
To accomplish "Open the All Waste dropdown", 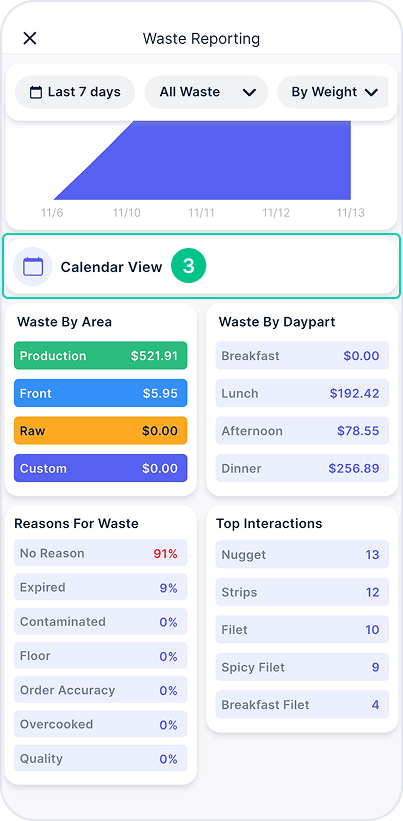I will click(x=206, y=92).
